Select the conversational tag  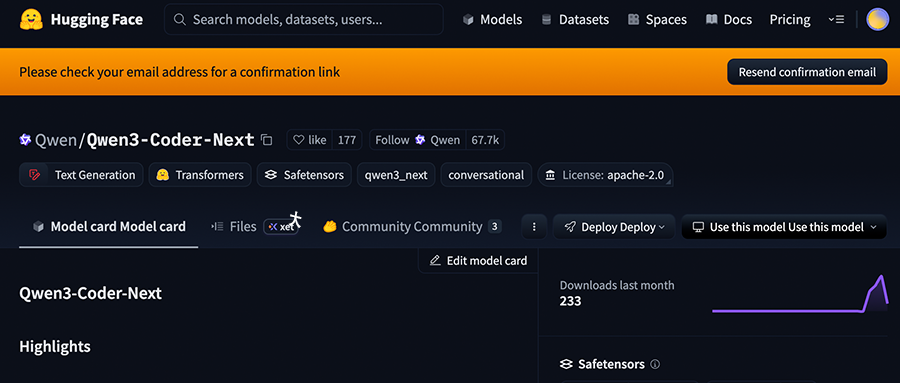tap(486, 175)
